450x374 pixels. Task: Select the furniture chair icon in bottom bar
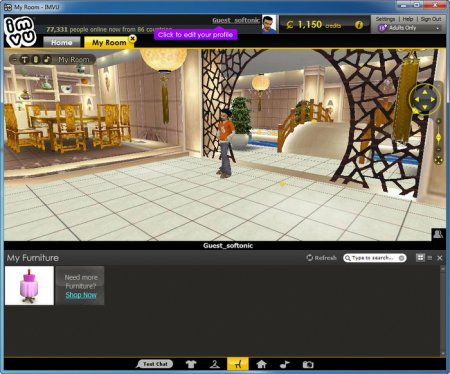coord(238,364)
